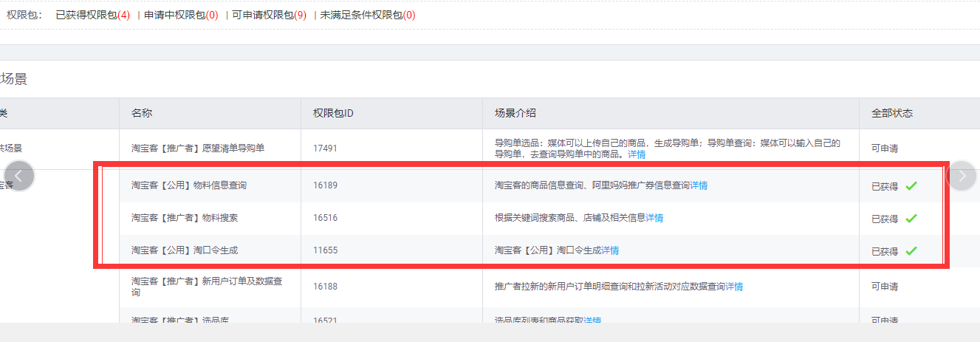Click green checkmark in 物料信息查询 row

click(x=911, y=186)
